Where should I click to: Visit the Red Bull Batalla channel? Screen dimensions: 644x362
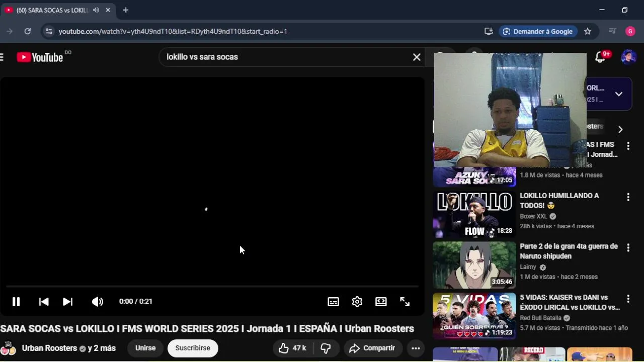(x=540, y=318)
